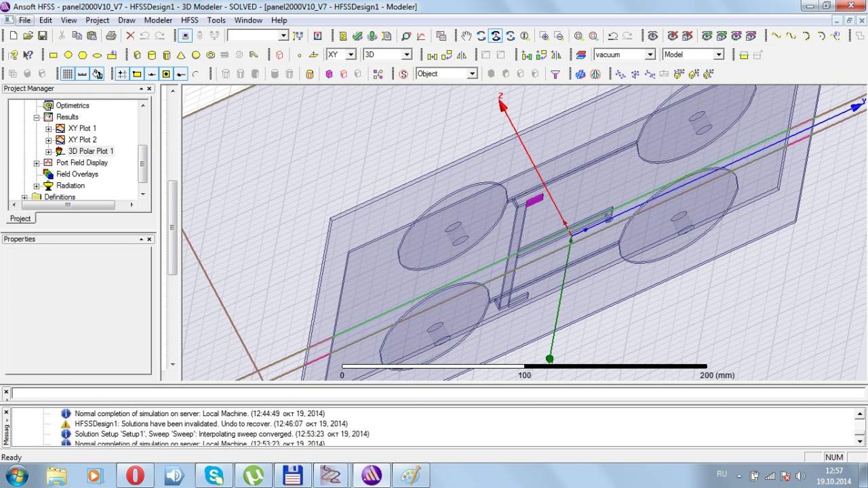Save the project with the floppy icon
The width and height of the screenshot is (868, 488).
(43, 36)
